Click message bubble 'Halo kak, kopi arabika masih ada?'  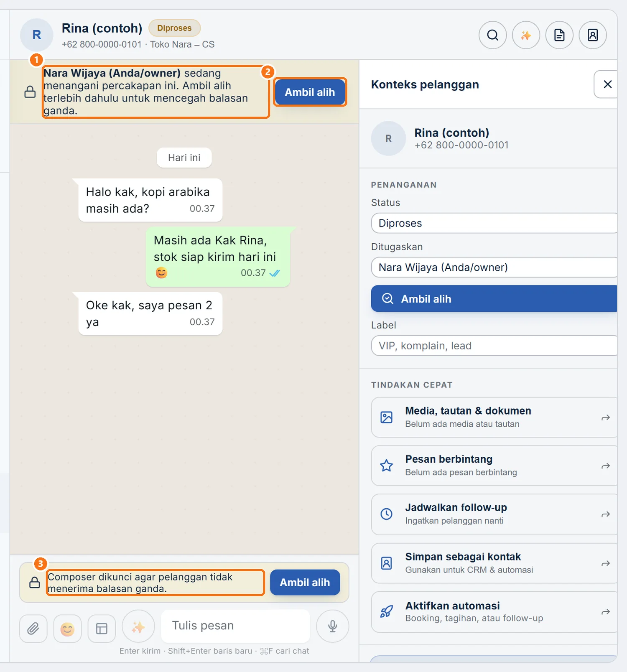pyautogui.click(x=150, y=200)
